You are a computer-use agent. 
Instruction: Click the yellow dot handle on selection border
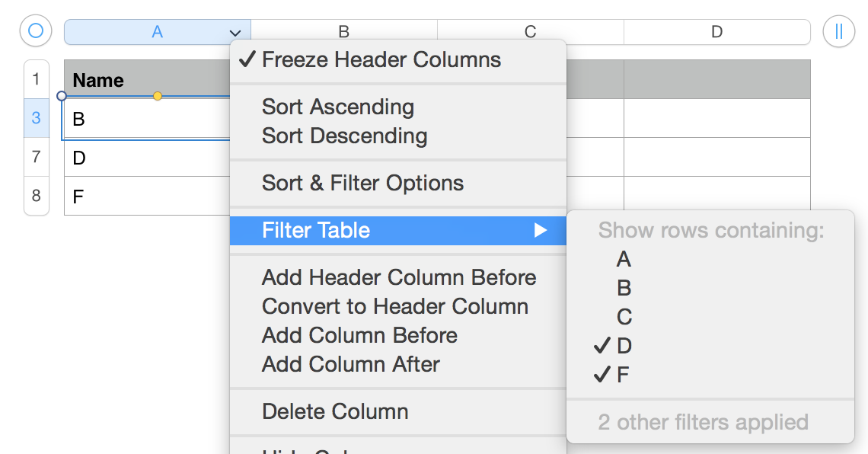point(158,96)
